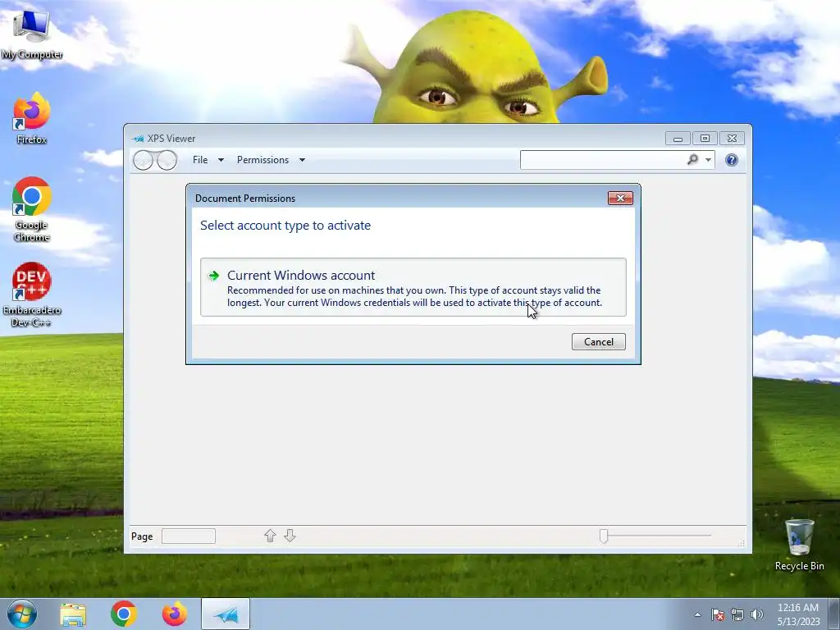Screen dimensions: 840x630
Task: Click the Back navigation round button
Action: coord(143,160)
